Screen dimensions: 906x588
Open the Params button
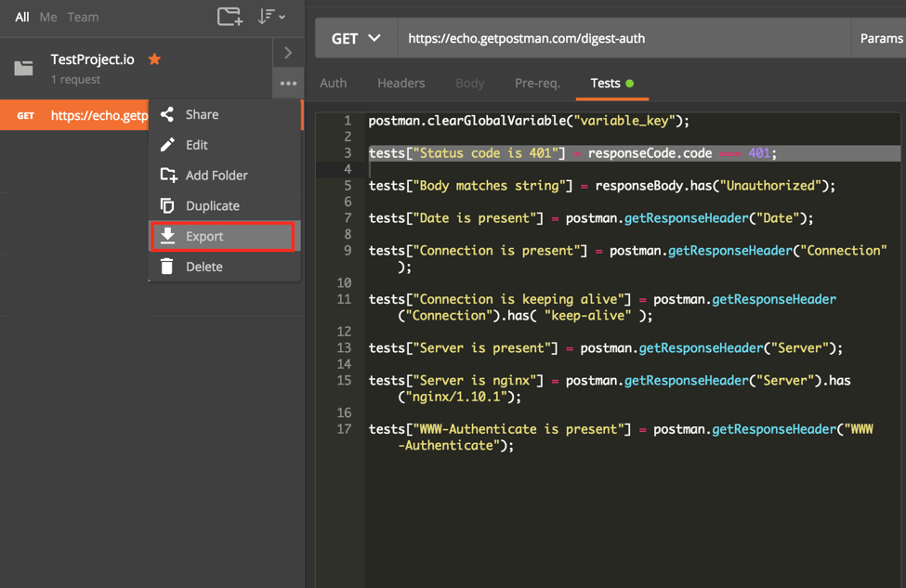pos(881,38)
